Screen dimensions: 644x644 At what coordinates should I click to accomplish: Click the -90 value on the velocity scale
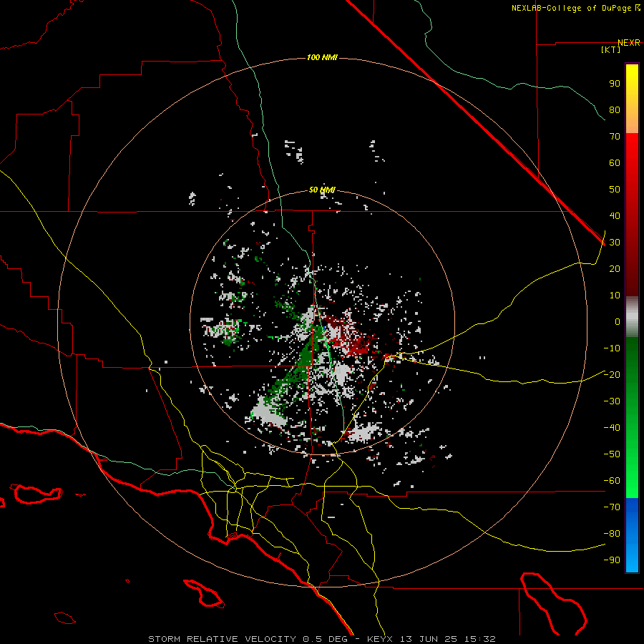[x=612, y=560]
